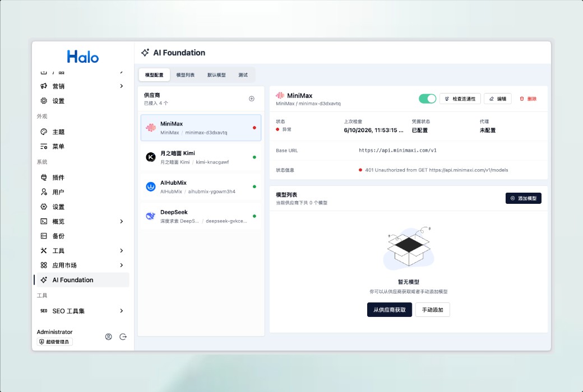Expand the 应用市场 submenu chevron

coord(122,265)
